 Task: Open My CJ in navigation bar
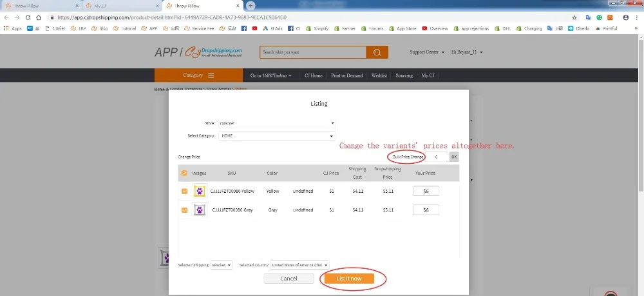pyautogui.click(x=428, y=75)
